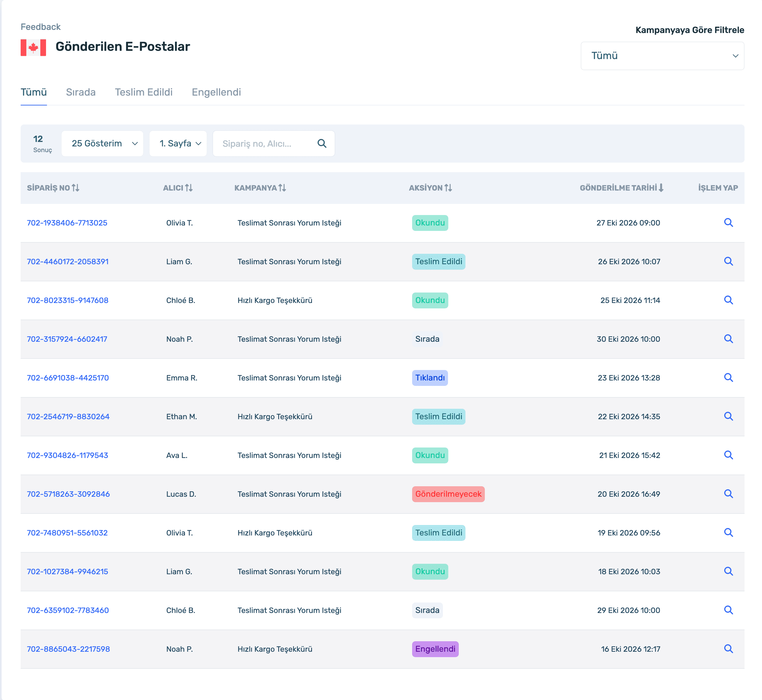The width and height of the screenshot is (762, 700).
Task: Open details for order 702-1027384-9946215
Action: click(728, 571)
